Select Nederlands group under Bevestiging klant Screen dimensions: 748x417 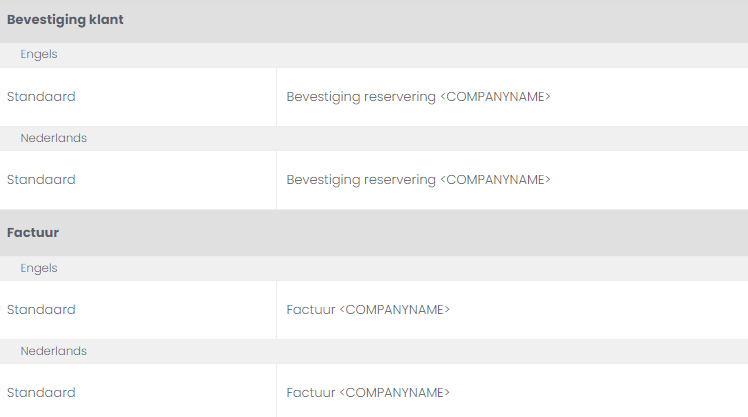pos(53,138)
